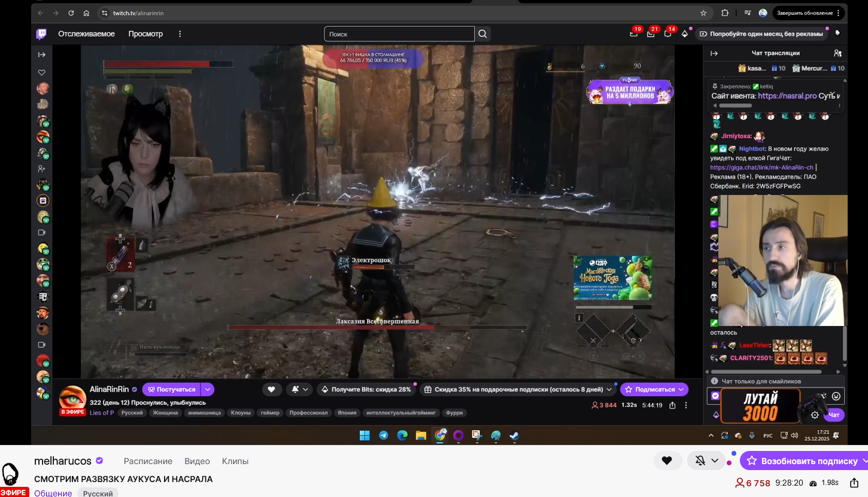868x497 pixels.
Task: Click the Поиск search field
Action: pos(399,34)
